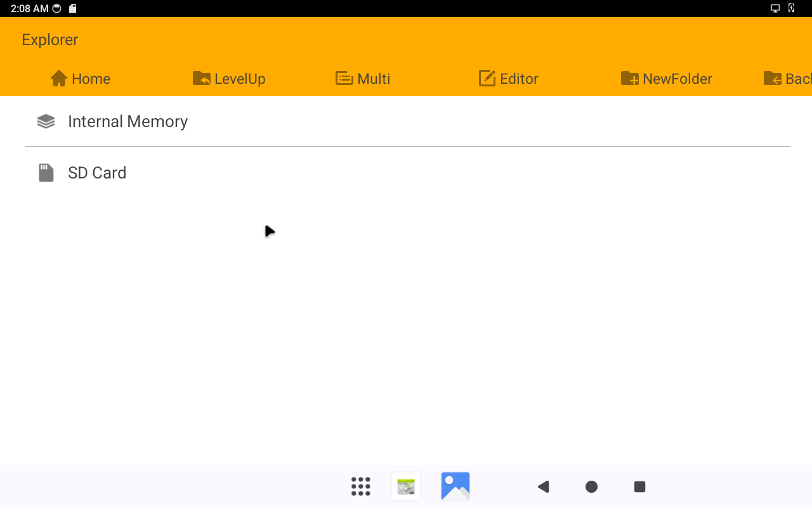Click the NewFolder plus folder icon
The height and width of the screenshot is (508, 812).
pos(630,78)
